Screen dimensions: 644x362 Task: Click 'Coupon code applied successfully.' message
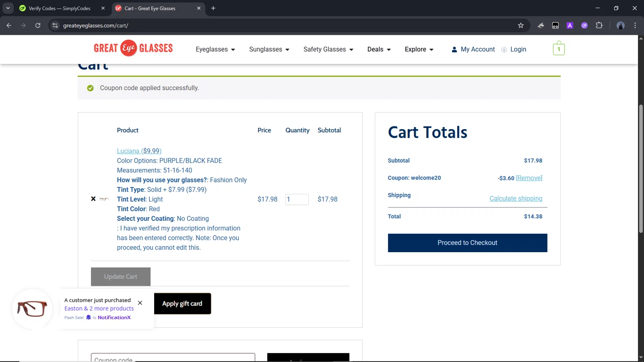(149, 88)
